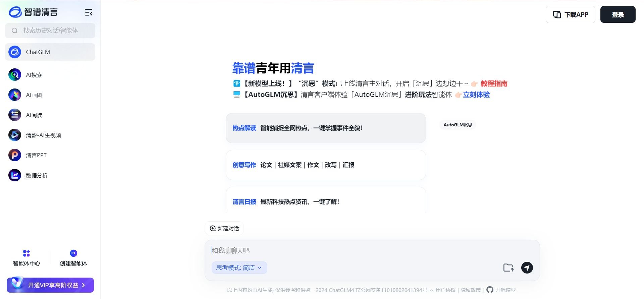Click 【新模型上线！】 announcement text

tap(268, 83)
